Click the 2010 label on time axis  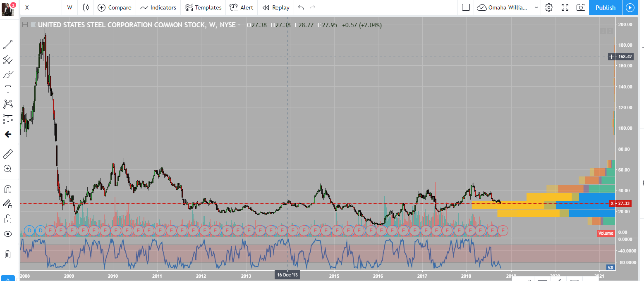[x=113, y=276]
